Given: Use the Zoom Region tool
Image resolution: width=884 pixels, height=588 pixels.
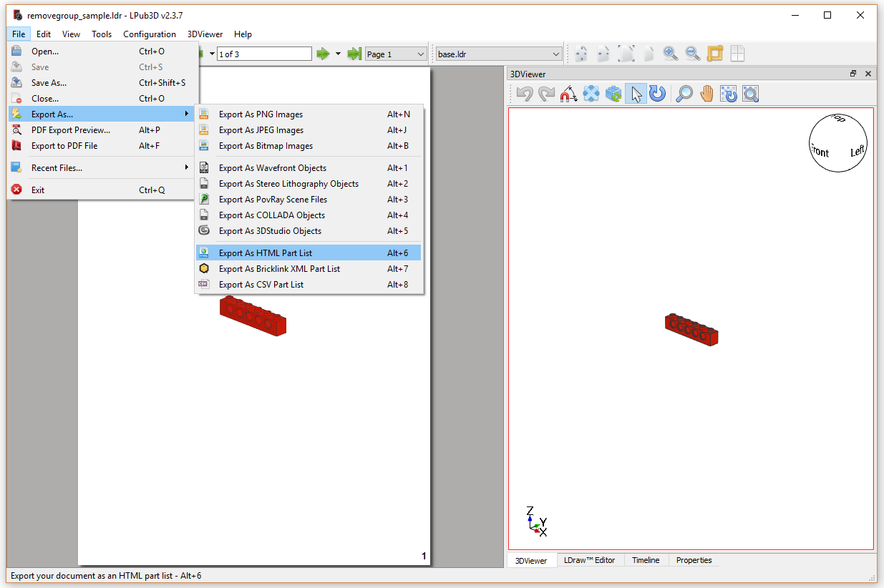Looking at the screenshot, I should click(x=750, y=94).
